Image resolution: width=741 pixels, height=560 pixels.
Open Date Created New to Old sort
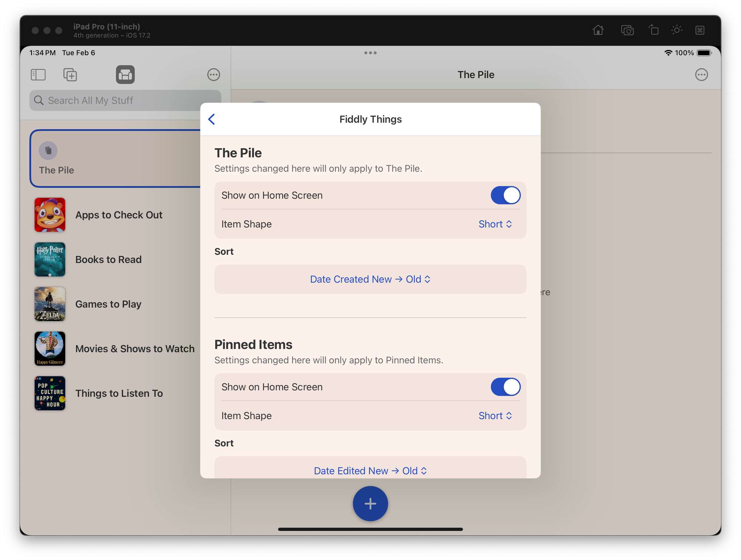click(370, 279)
